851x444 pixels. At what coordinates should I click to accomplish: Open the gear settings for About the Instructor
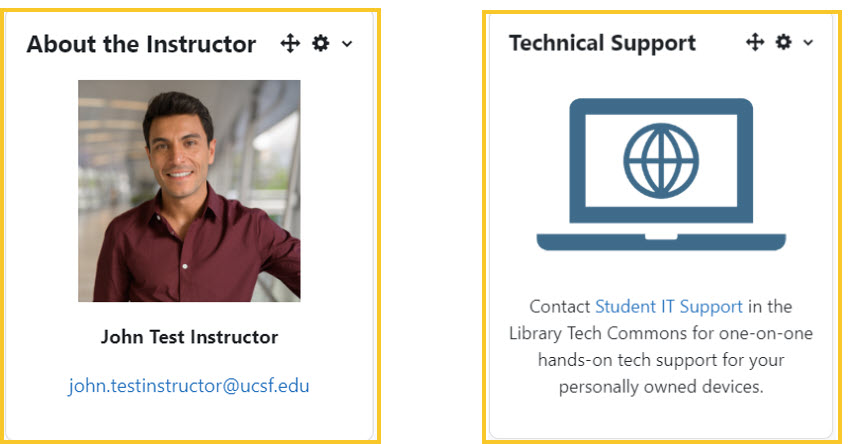click(x=321, y=43)
